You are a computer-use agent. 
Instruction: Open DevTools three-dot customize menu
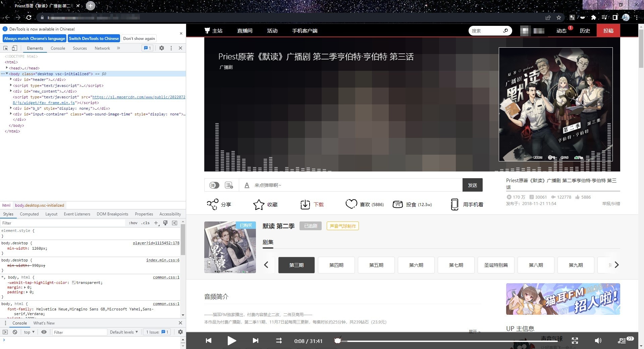point(171,48)
